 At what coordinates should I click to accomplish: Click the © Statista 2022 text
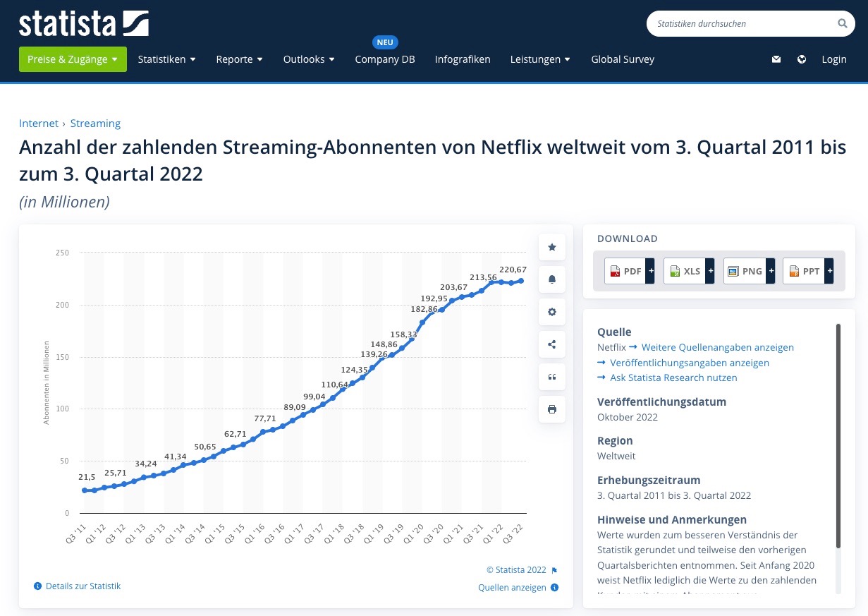click(x=516, y=570)
